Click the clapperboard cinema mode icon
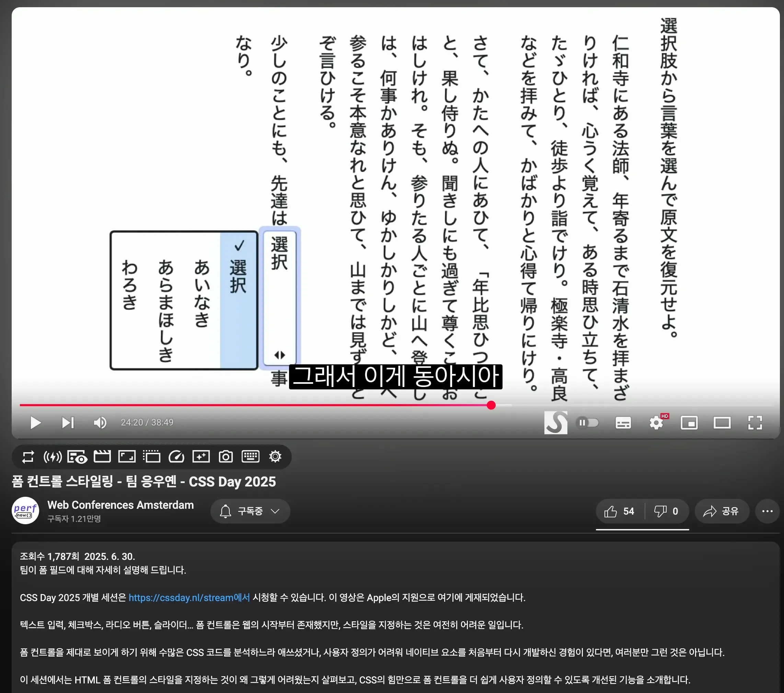Viewport: 784px width, 693px height. coord(102,457)
